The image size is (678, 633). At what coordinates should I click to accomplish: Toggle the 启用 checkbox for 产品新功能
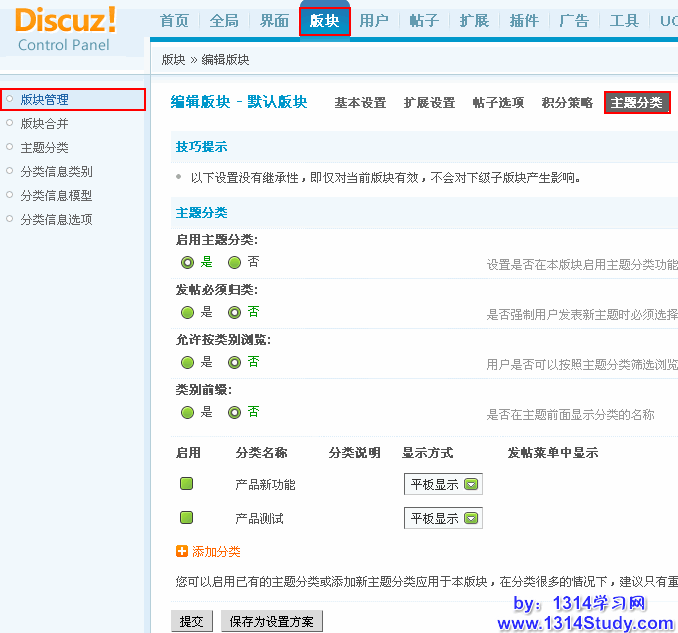[186, 484]
